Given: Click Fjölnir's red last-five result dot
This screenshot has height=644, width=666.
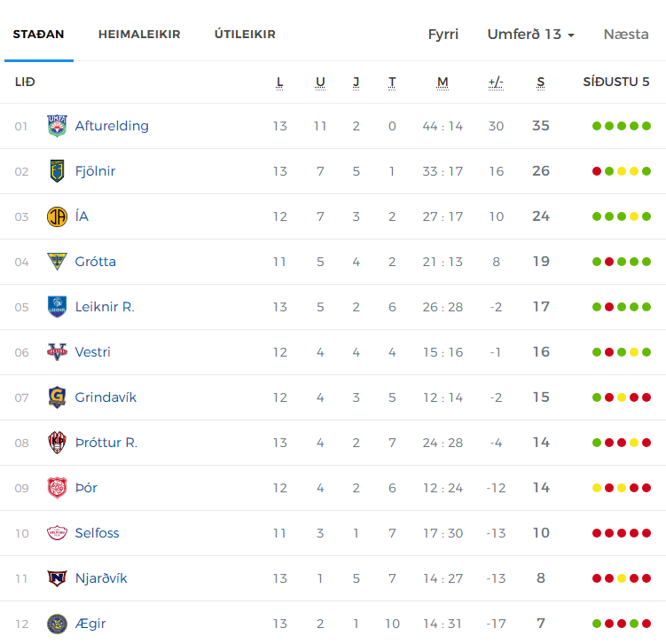Looking at the screenshot, I should click(597, 171).
